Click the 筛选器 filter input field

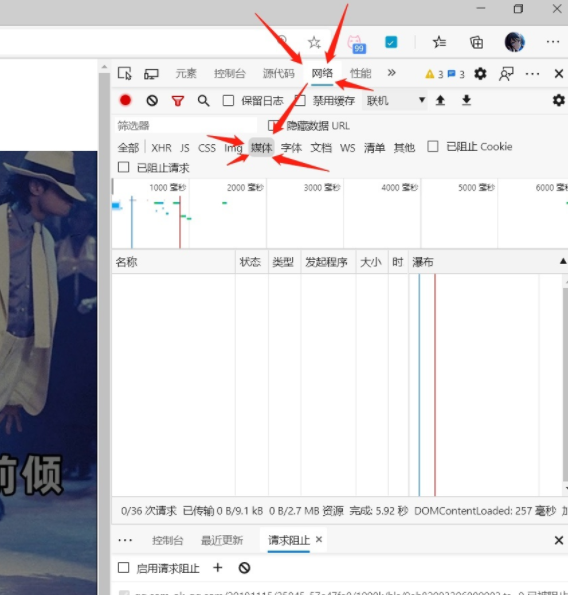pyautogui.click(x=186, y=126)
